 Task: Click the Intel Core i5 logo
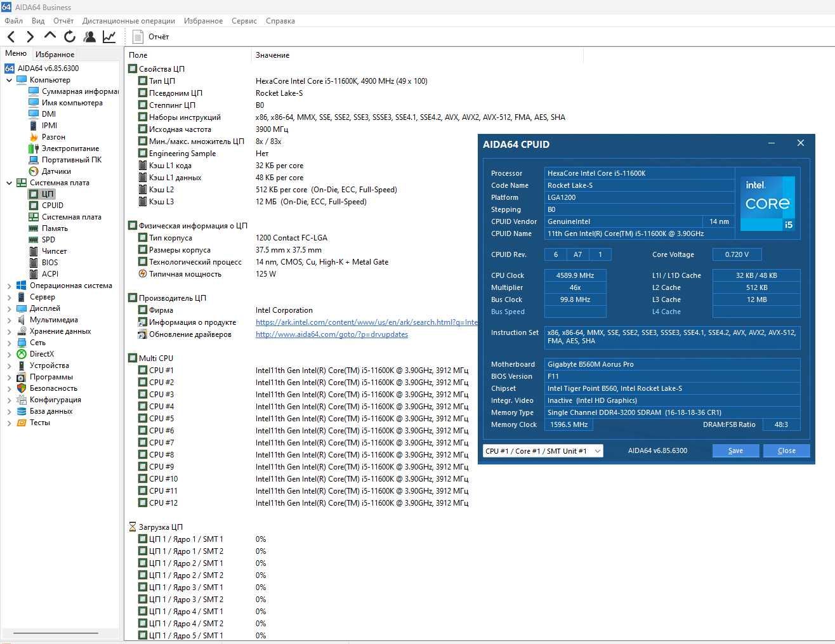768,204
